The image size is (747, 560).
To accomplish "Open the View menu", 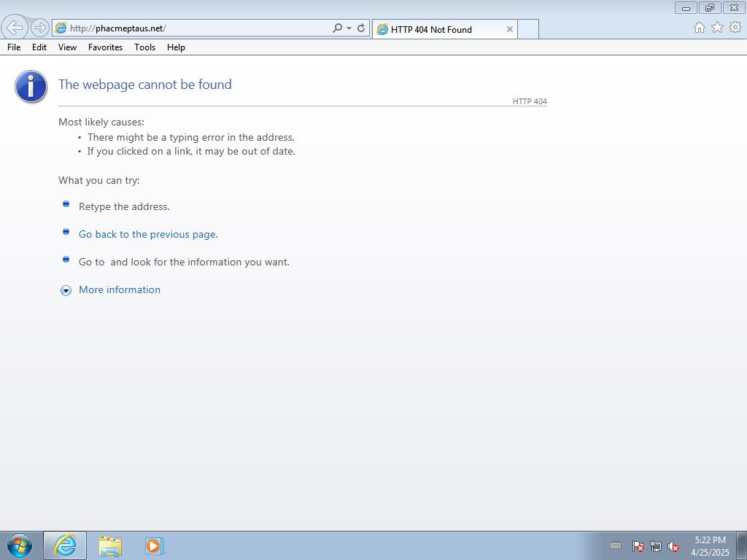I will [67, 47].
